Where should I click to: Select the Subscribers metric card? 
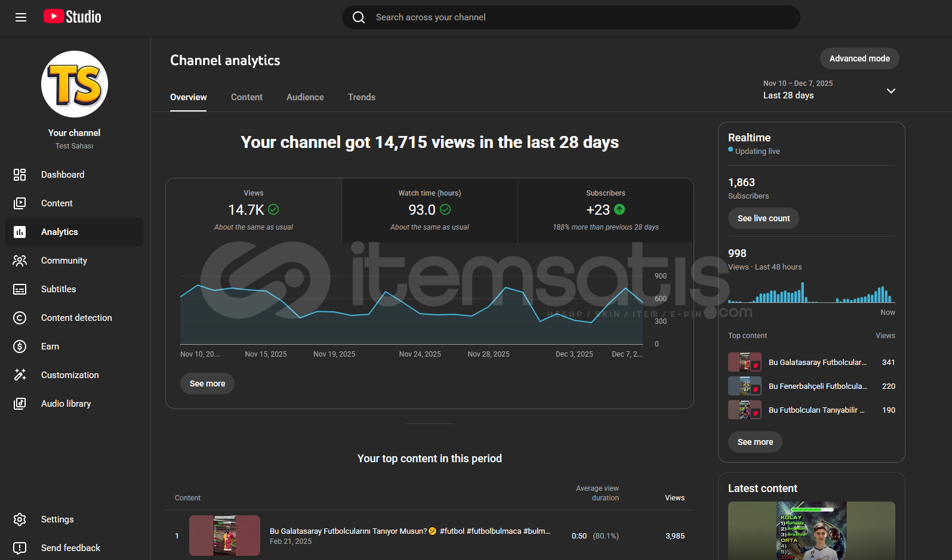click(x=605, y=211)
